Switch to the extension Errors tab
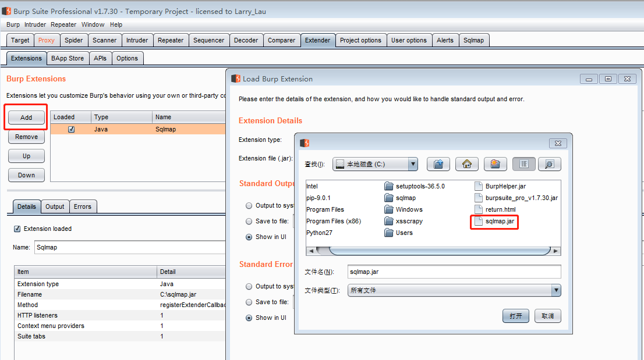 pos(83,206)
